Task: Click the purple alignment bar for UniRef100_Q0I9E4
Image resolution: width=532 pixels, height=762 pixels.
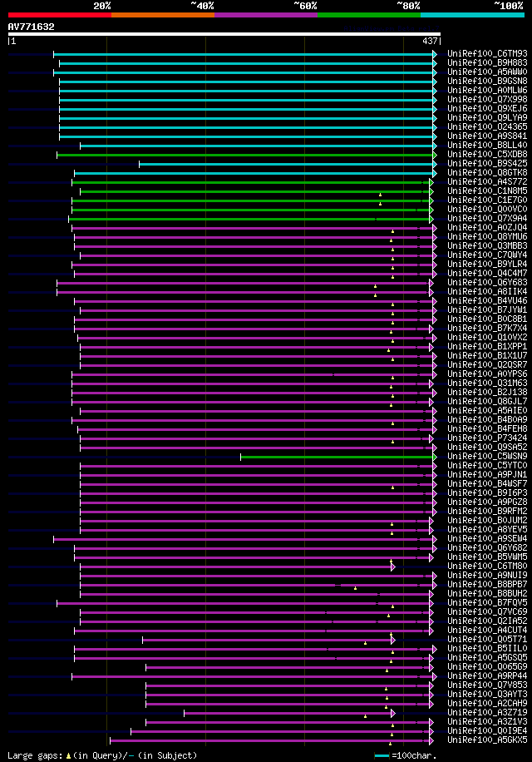Action: (280, 732)
